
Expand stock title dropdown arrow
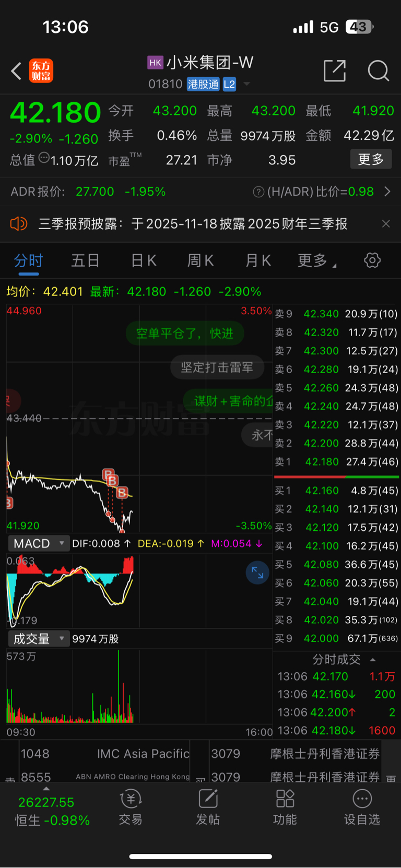click(x=246, y=84)
